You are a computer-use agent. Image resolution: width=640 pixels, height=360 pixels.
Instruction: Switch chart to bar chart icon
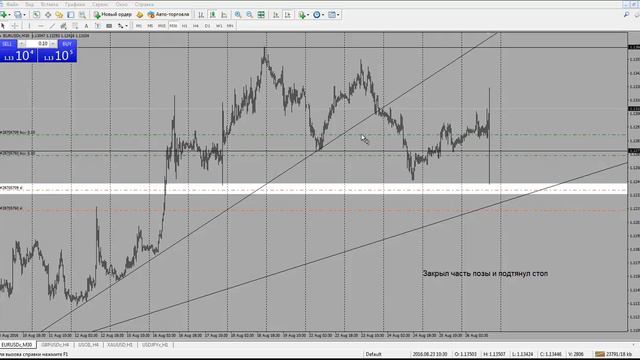[201, 15]
